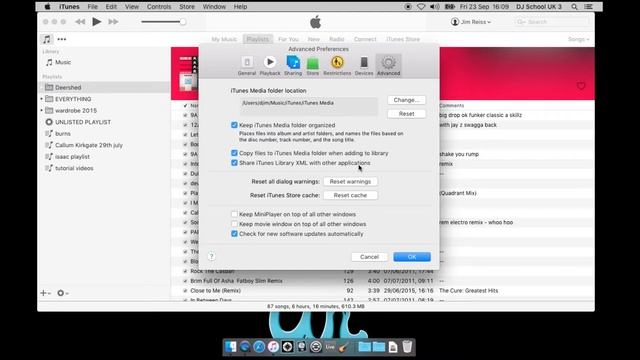Open Notification Center icon in menu bar
The image size is (640, 360).
pos(588,7)
